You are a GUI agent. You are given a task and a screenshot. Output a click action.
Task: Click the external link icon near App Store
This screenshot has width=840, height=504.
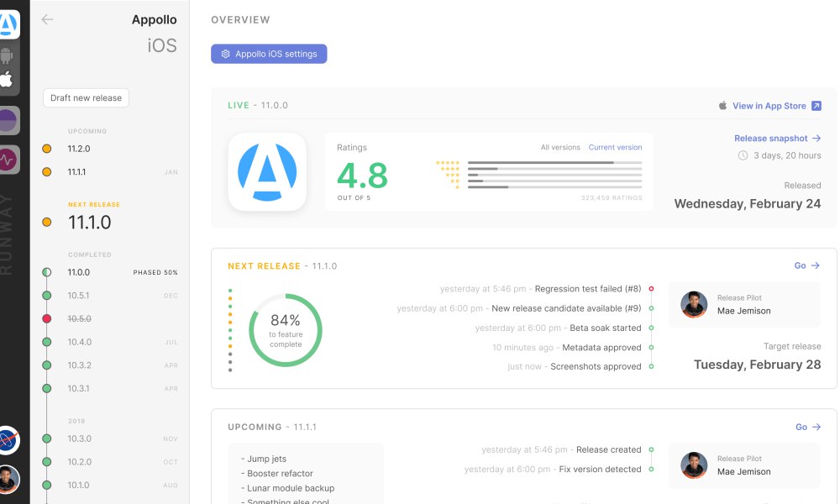click(816, 106)
